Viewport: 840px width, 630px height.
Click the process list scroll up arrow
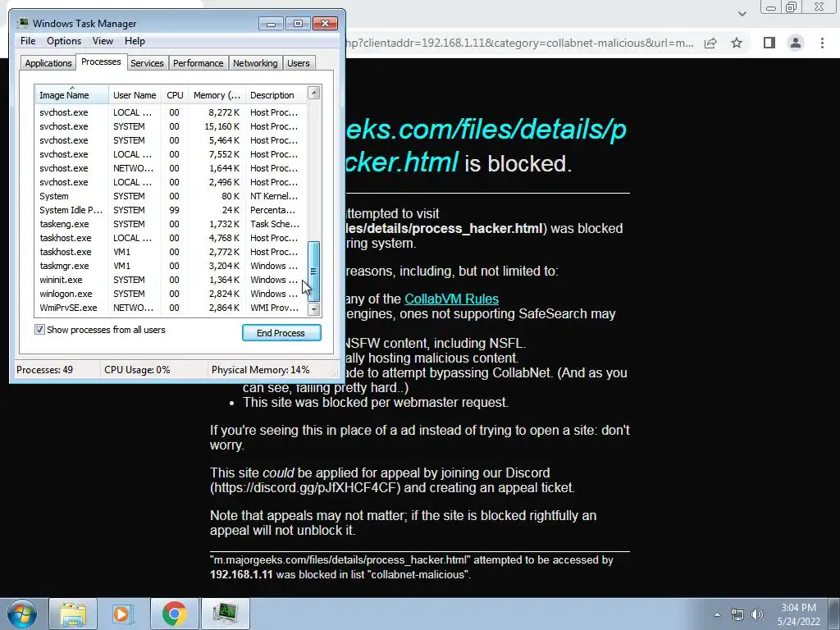pos(314,93)
